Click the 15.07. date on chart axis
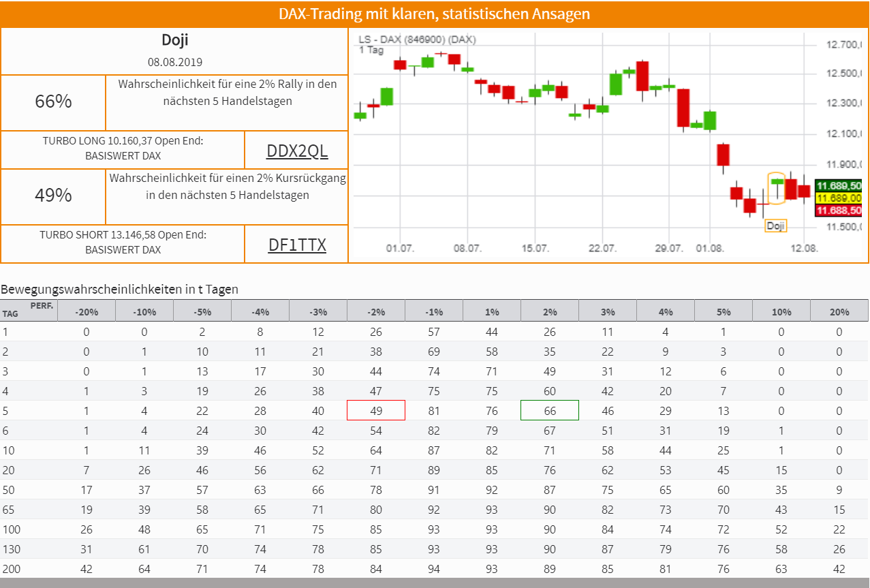870x588 pixels. 535,248
